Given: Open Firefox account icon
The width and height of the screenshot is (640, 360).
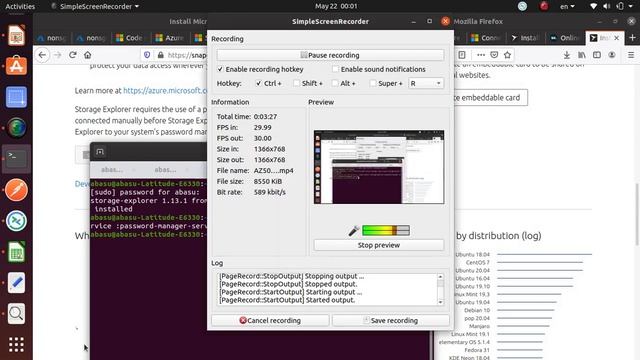Looking at the screenshot, I should click(612, 55).
